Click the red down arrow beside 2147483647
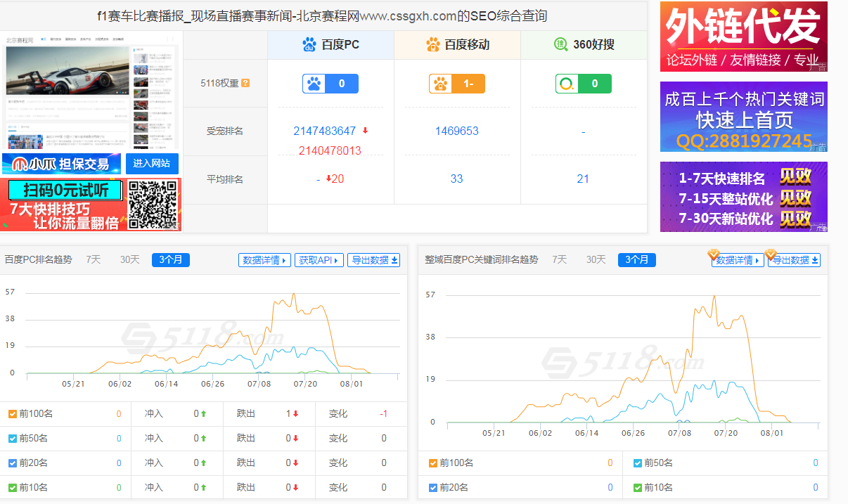848x504 pixels. click(365, 131)
